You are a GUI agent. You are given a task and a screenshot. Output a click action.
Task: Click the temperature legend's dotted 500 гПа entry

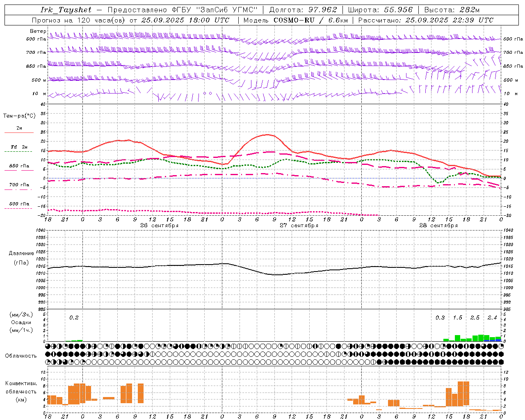pyautogui.click(x=19, y=204)
